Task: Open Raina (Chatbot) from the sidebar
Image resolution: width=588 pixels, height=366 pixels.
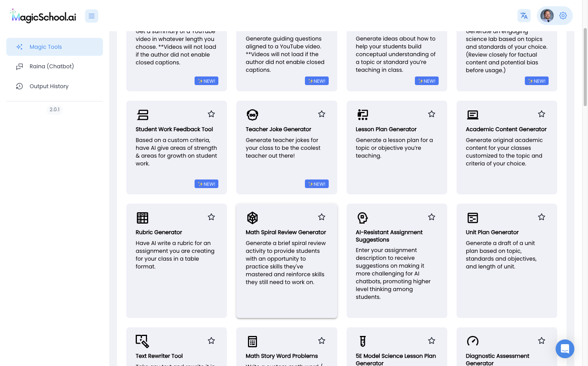Action: point(55,66)
